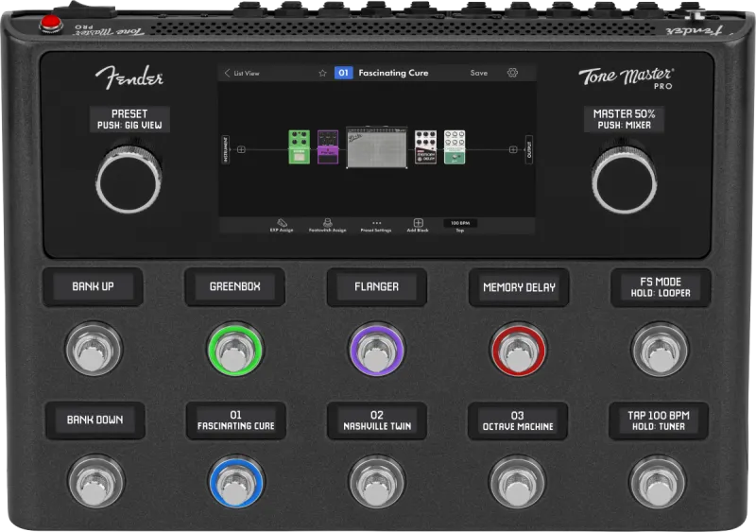The width and height of the screenshot is (756, 532).
Task: Select blue-ringed 01 Fascinating Cure footswitch
Action: pos(236,482)
